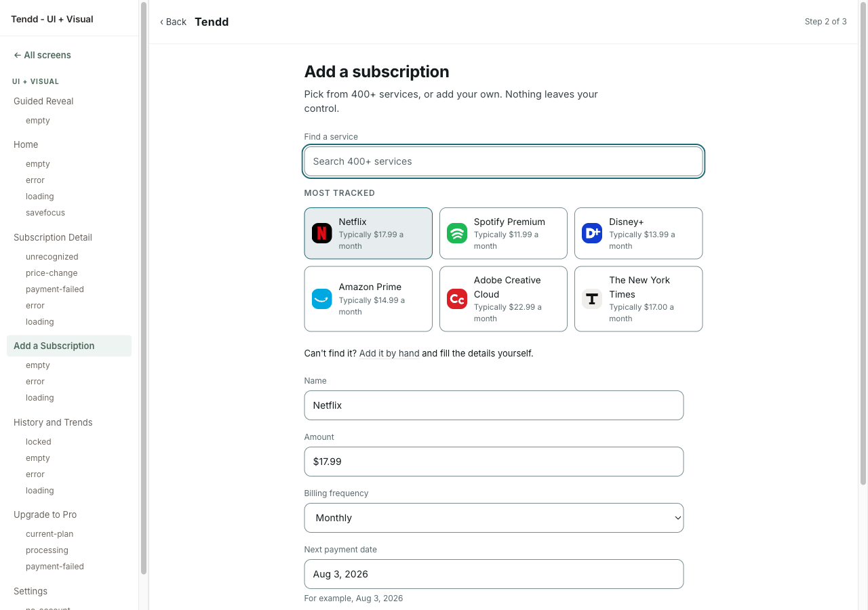Open the Billing frequency Monthly dropdown
The height and width of the screenshot is (610, 868).
[494, 518]
